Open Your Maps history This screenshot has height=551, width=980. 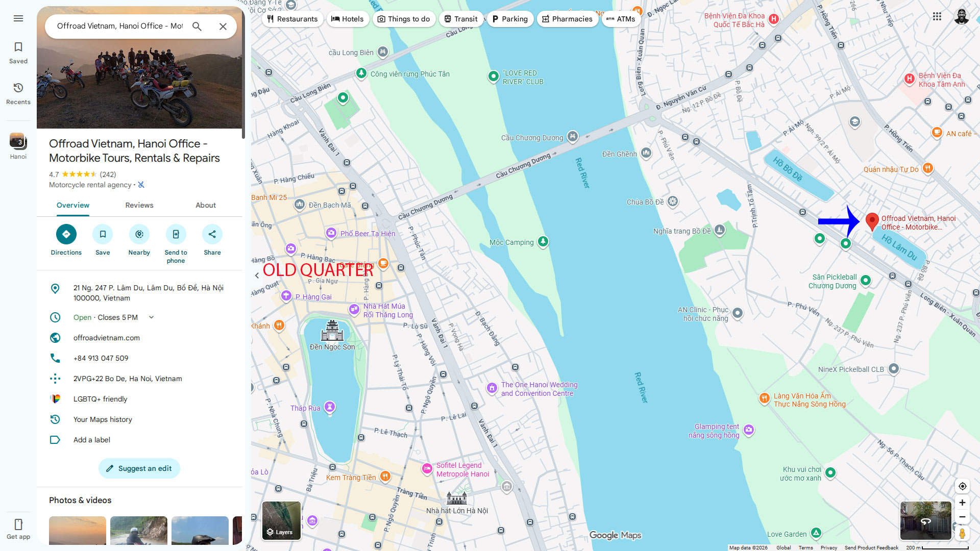pyautogui.click(x=103, y=419)
